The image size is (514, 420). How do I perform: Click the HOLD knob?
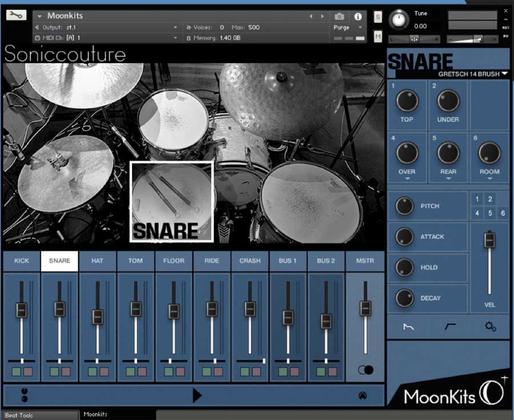click(404, 267)
